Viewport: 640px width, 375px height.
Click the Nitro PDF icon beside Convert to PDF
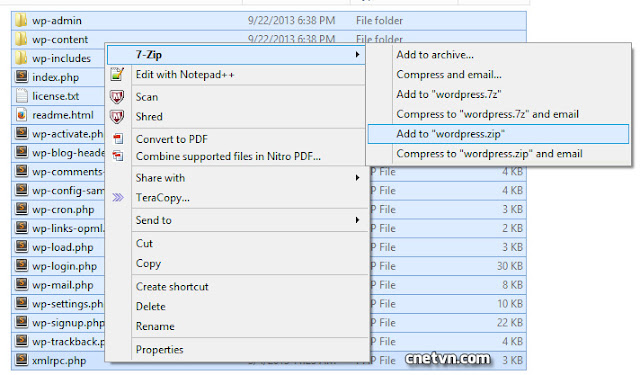[118, 139]
